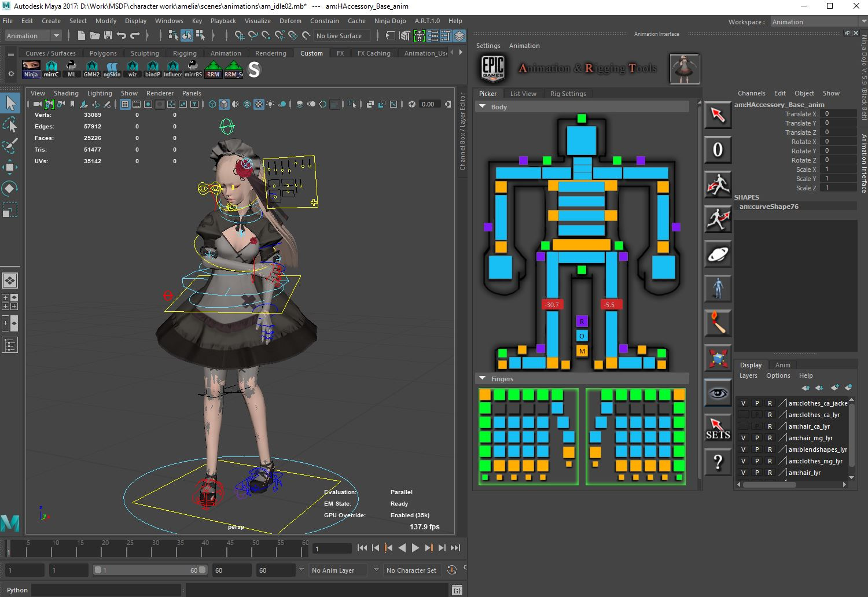Screen dimensions: 868x597
Task: Switch to the Anim layer tab
Action: tap(782, 365)
